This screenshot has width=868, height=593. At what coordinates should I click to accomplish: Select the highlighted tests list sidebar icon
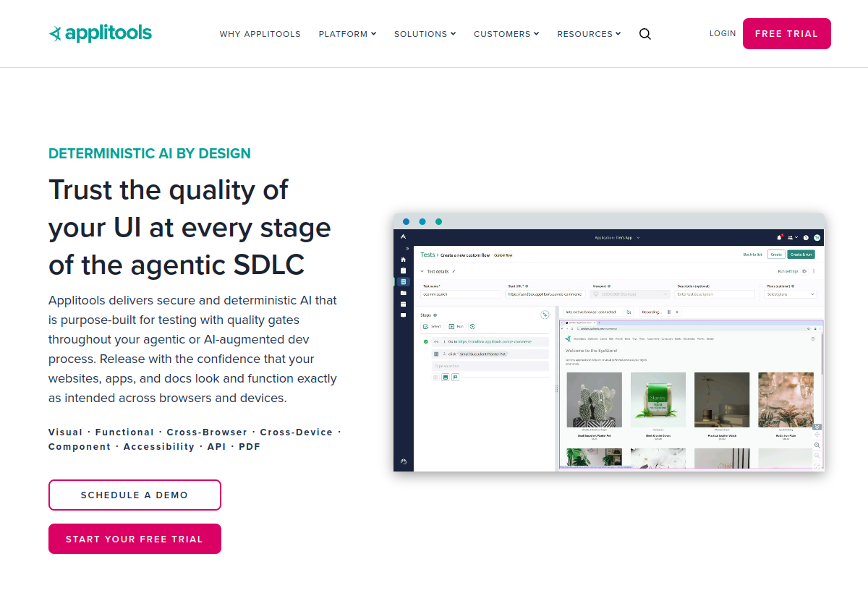[x=403, y=282]
